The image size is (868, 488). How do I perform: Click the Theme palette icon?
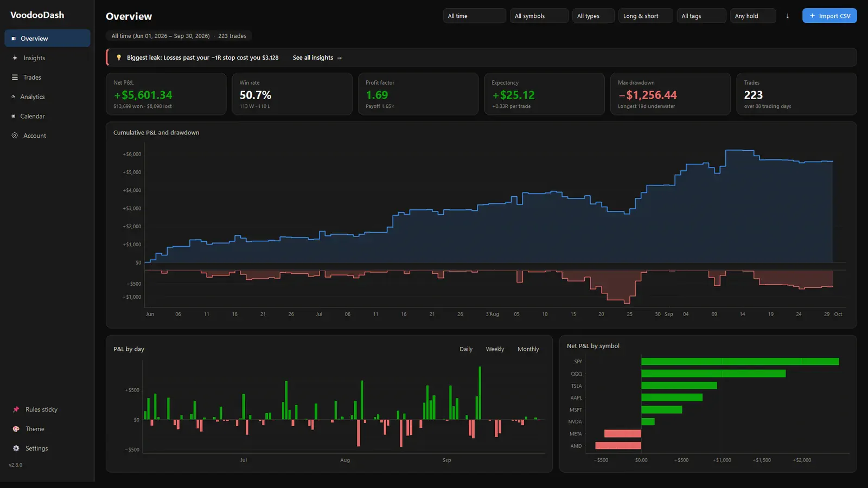pos(16,429)
